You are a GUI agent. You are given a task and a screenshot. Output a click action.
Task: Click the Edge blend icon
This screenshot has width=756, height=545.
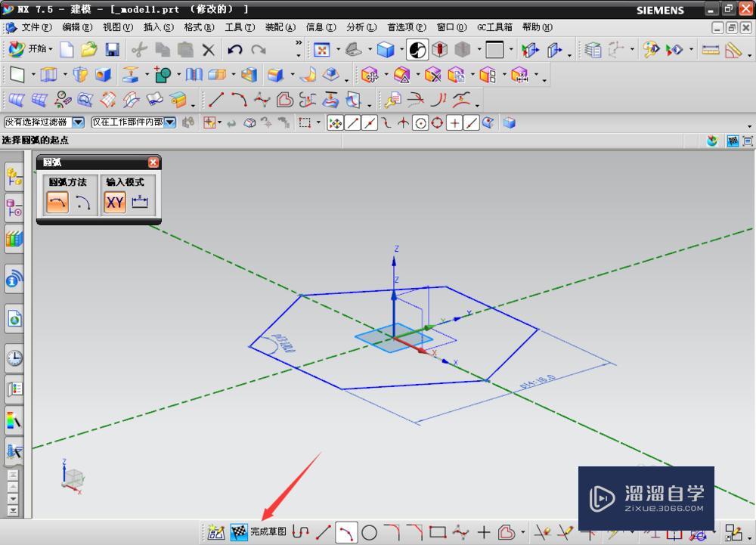tap(275, 75)
